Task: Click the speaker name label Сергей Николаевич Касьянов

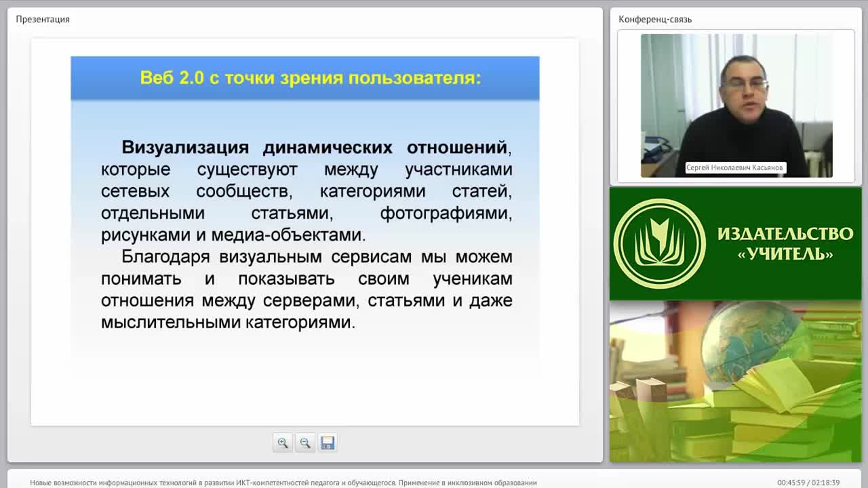Action: [735, 167]
